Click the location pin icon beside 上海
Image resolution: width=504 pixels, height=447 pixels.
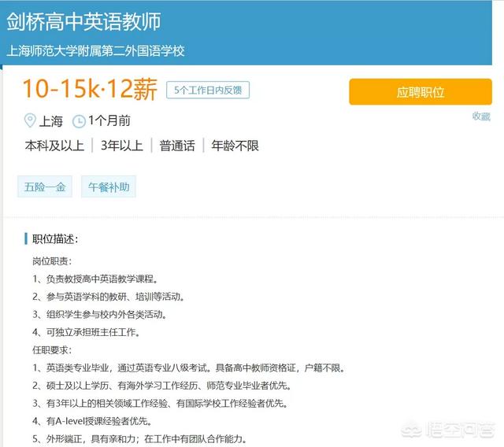(30, 120)
